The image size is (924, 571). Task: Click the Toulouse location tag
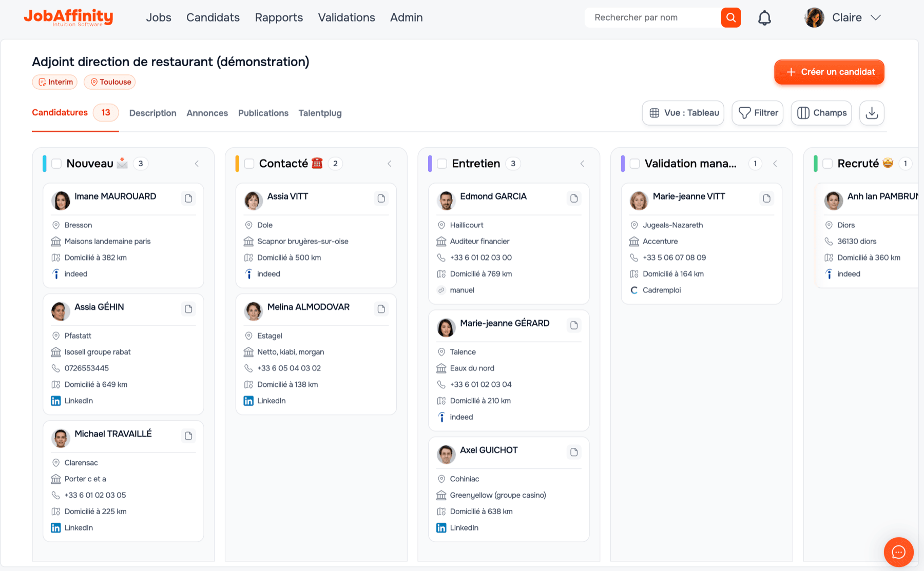[x=110, y=82]
